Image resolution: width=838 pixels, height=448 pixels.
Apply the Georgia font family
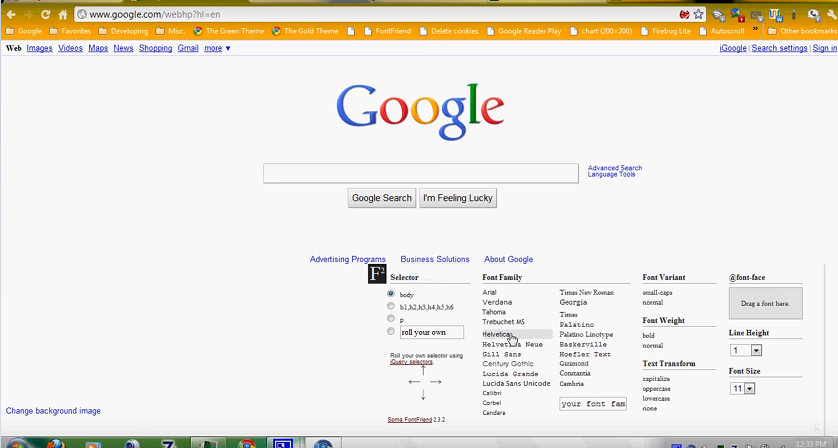coord(573,302)
